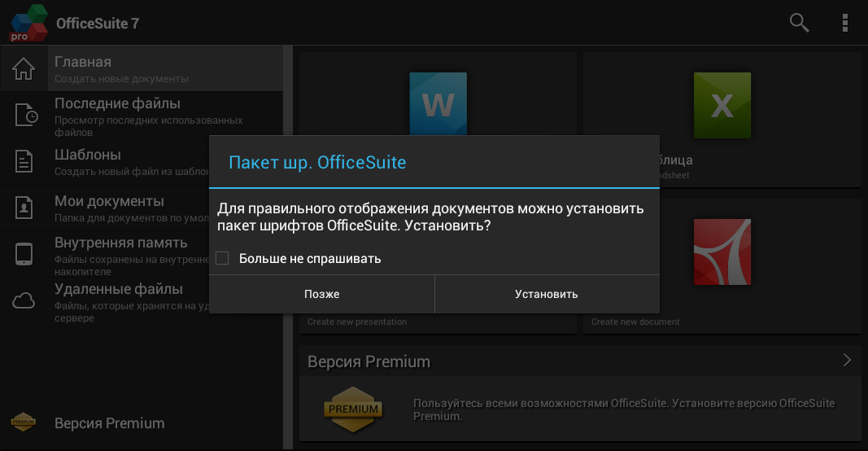The width and height of the screenshot is (868, 451).
Task: Open the three-dot overflow menu
Action: point(845,23)
